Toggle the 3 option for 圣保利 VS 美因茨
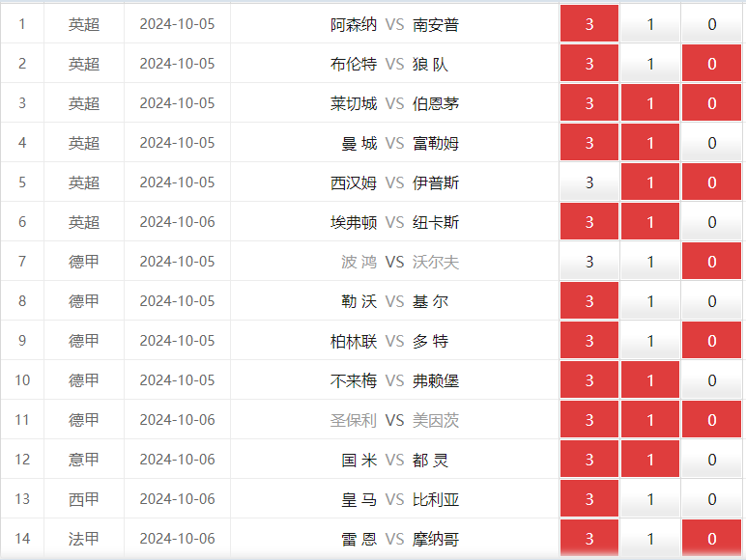 [589, 419]
